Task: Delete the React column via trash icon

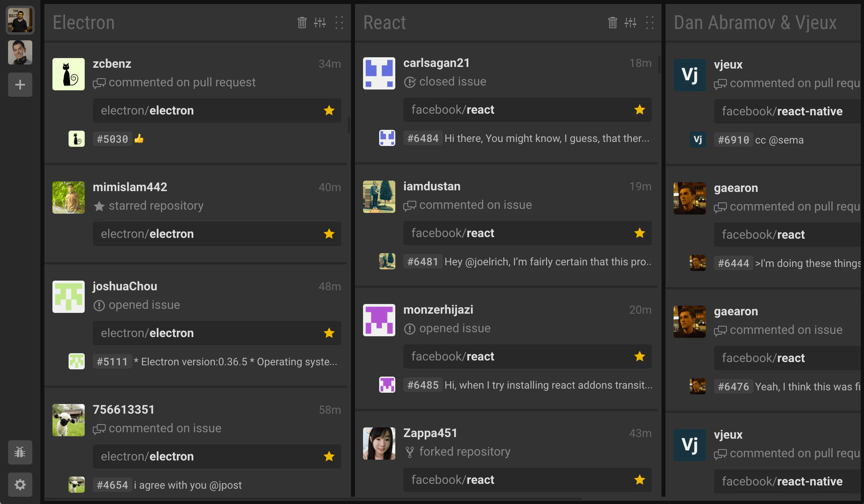Action: click(x=612, y=23)
